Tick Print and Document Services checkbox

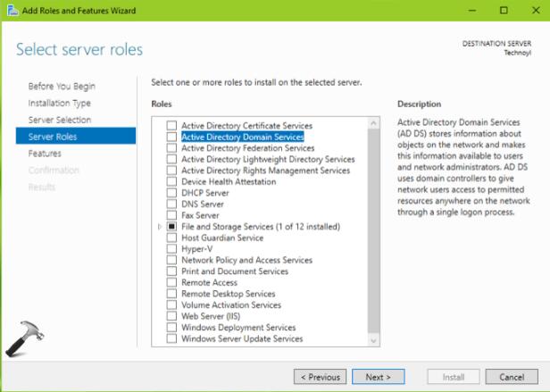171,271
